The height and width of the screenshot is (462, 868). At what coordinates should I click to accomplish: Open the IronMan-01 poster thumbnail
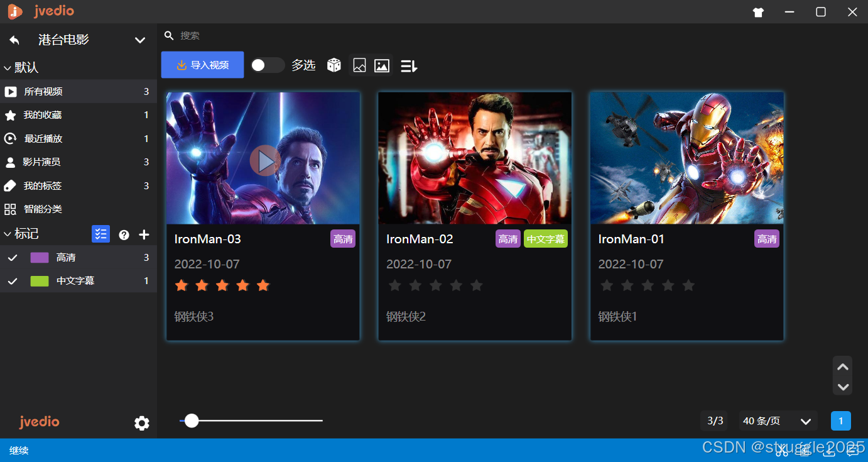pos(687,158)
